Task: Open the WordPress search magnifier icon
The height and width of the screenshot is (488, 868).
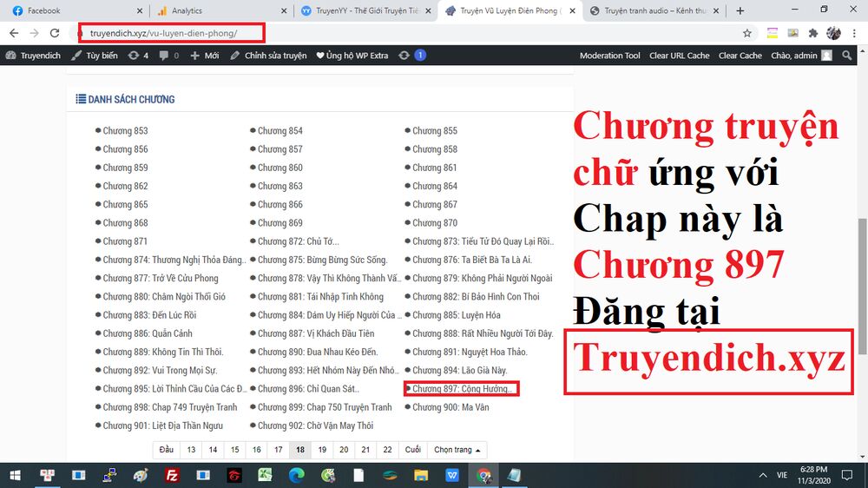Action: pos(848,56)
